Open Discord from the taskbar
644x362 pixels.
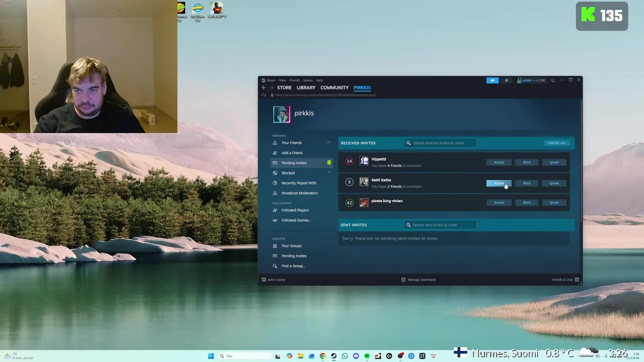[356, 356]
